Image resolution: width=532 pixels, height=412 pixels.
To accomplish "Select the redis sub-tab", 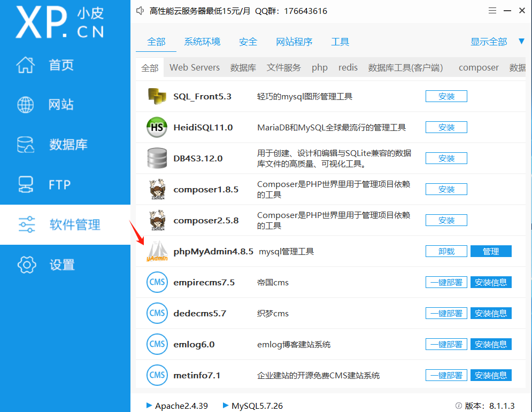I will [x=348, y=67].
